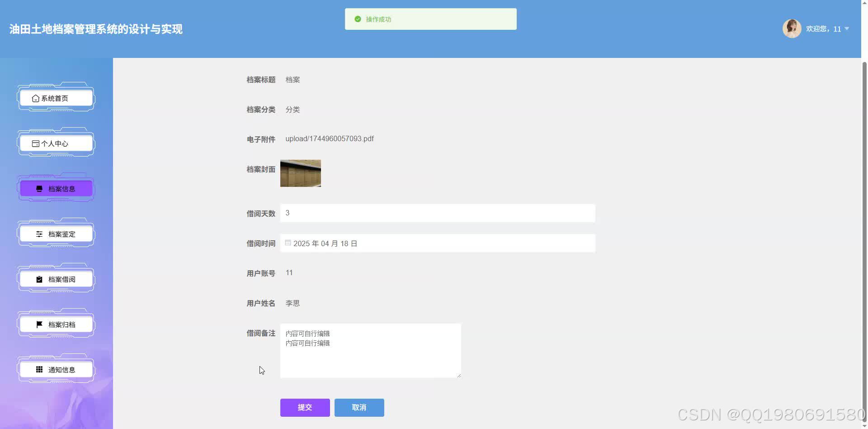Click the user avatar photo
This screenshot has height=429, width=868.
[x=792, y=29]
